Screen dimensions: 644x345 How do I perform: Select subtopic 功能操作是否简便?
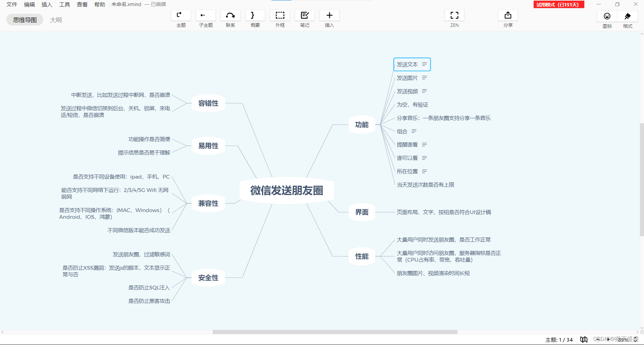tap(149, 139)
